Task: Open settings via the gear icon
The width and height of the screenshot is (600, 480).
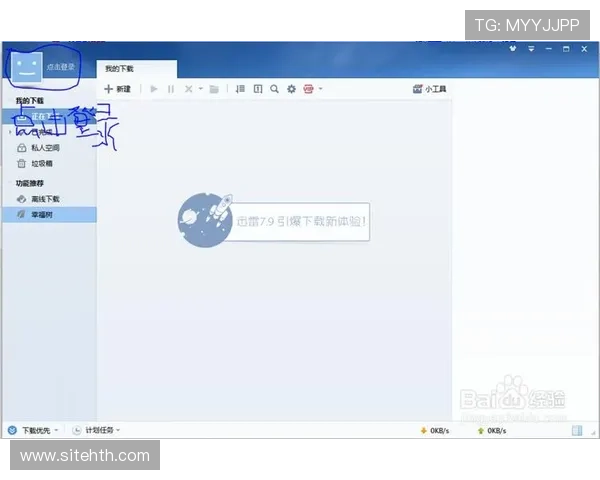Action: coord(292,89)
